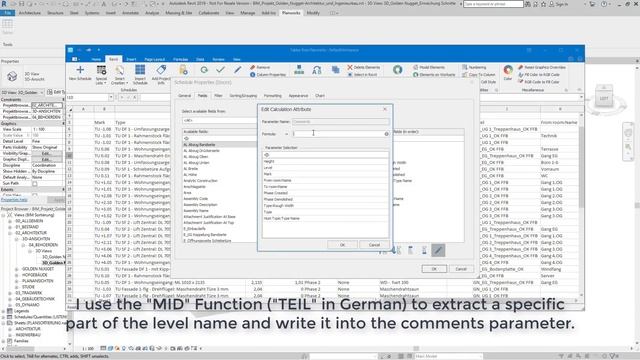This screenshot has height=360, width=640.
Task: Open the cell reference name box dropdown
Action: point(111,97)
